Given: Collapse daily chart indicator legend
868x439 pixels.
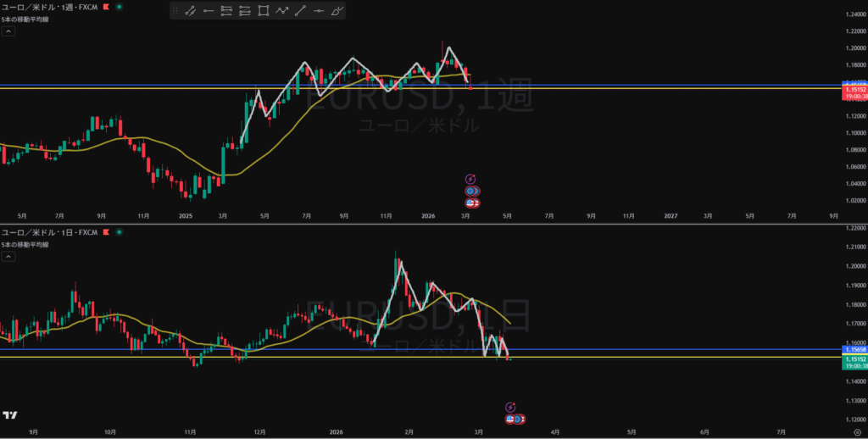Looking at the screenshot, I should [8, 257].
